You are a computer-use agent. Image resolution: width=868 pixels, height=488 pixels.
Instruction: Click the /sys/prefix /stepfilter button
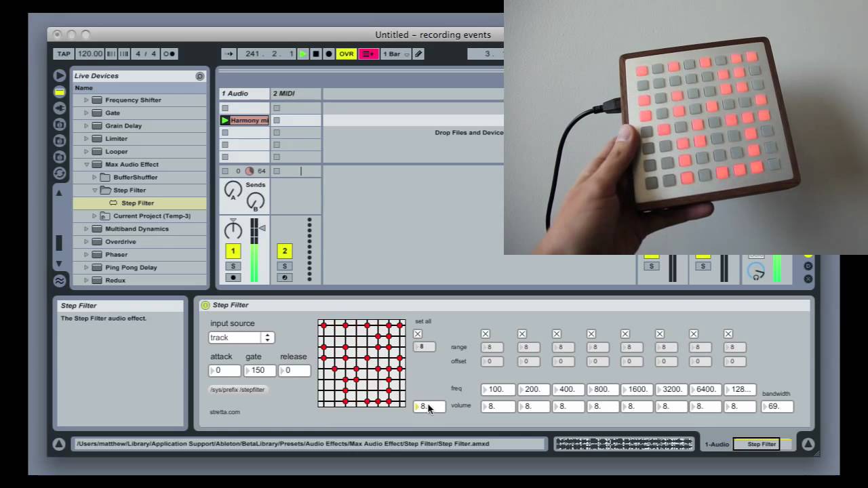coord(237,390)
